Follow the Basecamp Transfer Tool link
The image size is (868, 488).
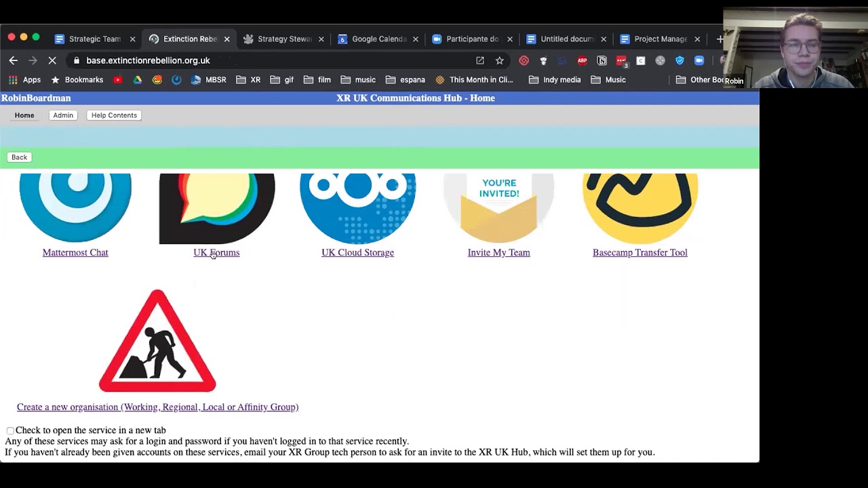(x=639, y=253)
